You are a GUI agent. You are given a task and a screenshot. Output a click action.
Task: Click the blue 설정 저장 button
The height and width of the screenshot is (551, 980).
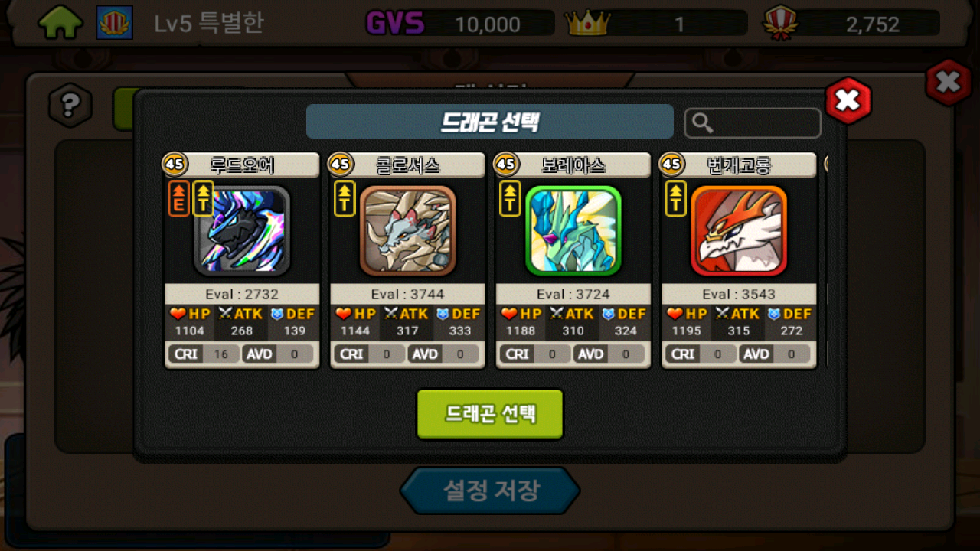[490, 491]
